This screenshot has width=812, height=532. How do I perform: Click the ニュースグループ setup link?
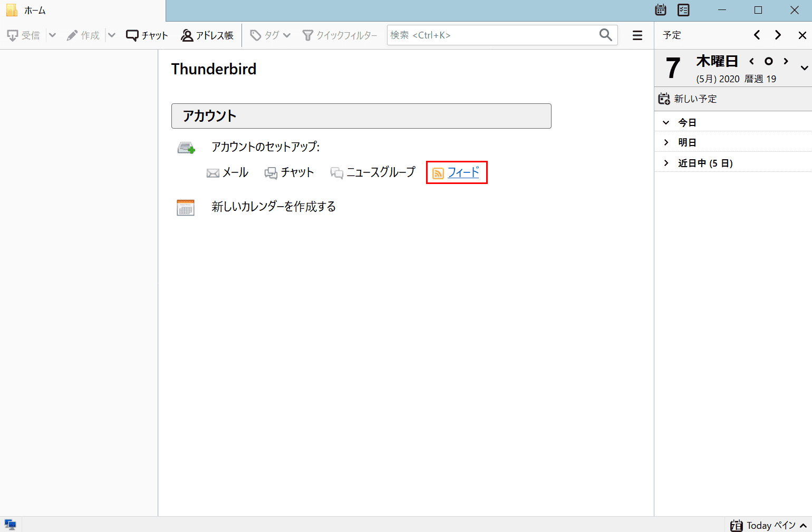pyautogui.click(x=373, y=172)
